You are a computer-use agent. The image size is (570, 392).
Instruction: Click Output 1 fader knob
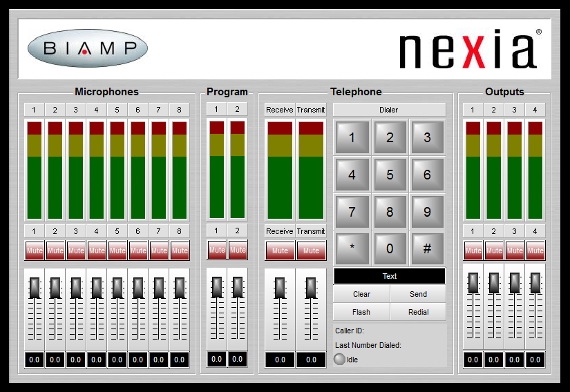pos(473,283)
